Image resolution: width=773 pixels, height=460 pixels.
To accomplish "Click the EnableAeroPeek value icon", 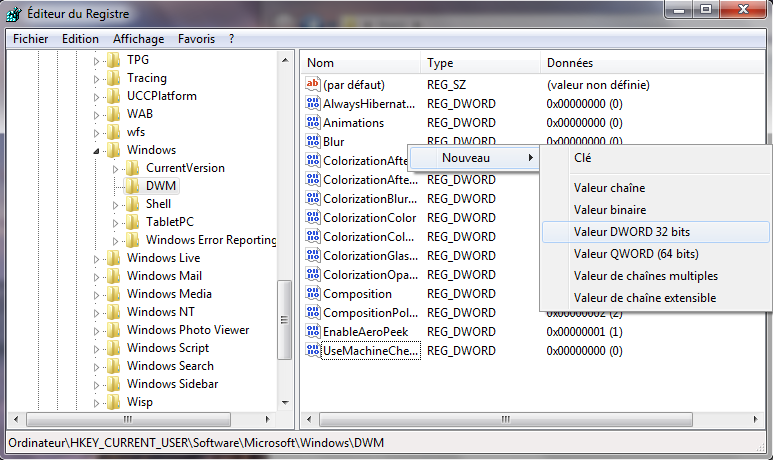I will (312, 332).
